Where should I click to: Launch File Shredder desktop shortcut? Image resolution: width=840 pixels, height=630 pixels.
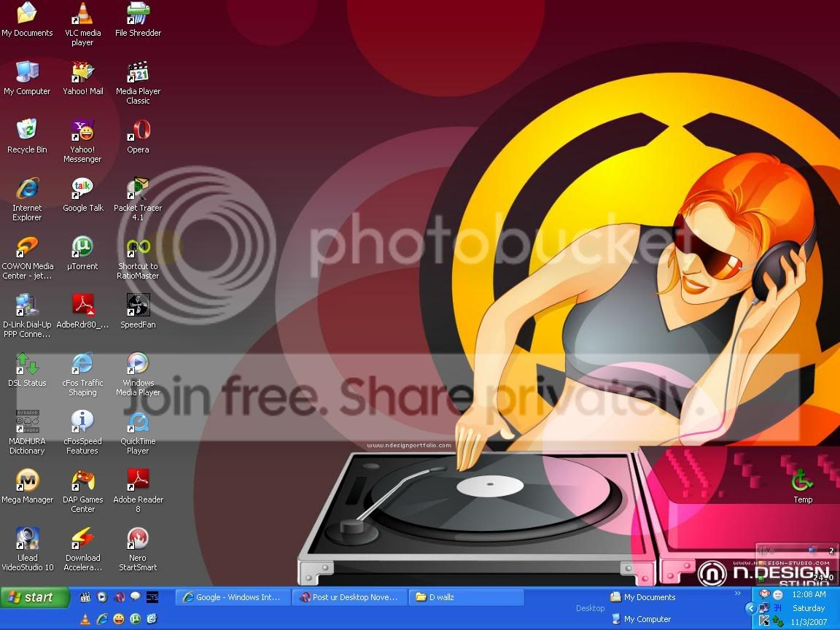coord(138,19)
